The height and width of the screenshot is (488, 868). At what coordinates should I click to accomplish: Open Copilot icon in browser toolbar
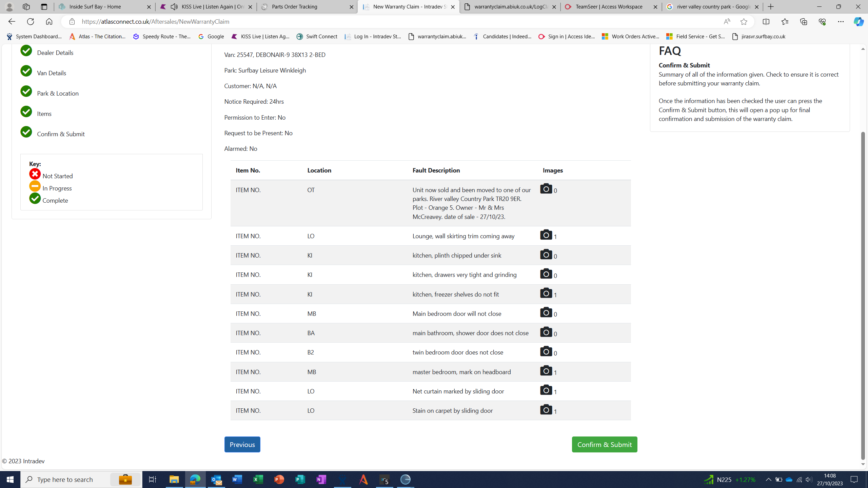(x=858, y=22)
